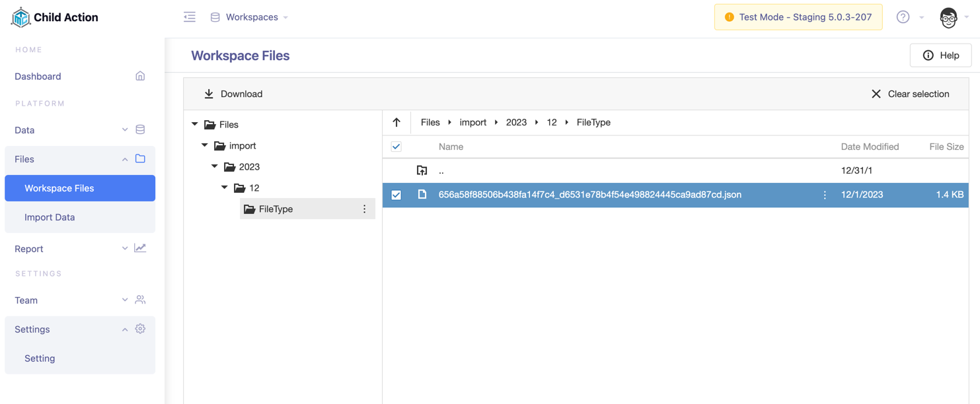Open the Team section link

[x=26, y=300]
